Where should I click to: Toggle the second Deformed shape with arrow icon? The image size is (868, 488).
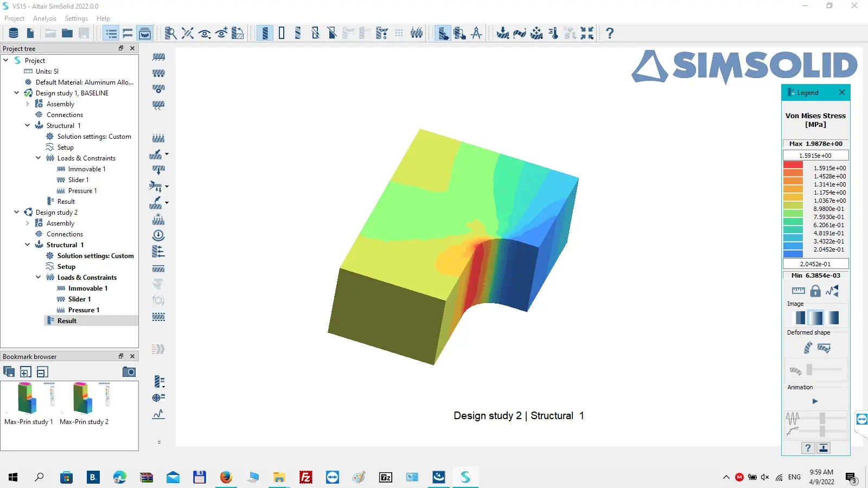pos(824,348)
